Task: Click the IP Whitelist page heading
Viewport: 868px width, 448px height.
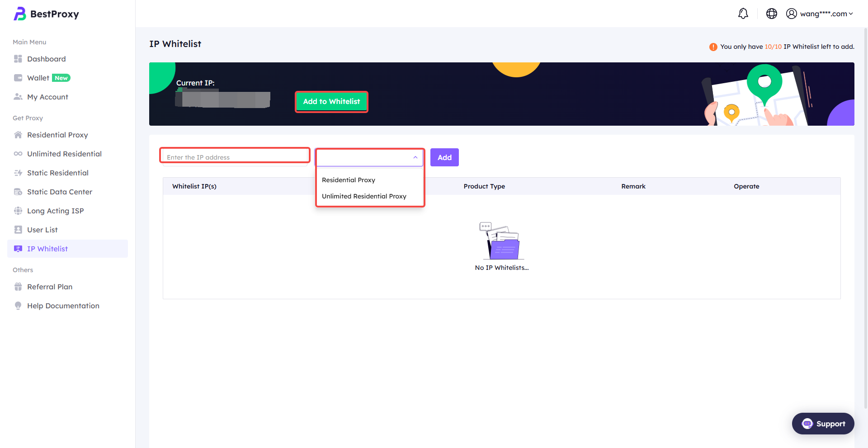Action: coord(175,44)
